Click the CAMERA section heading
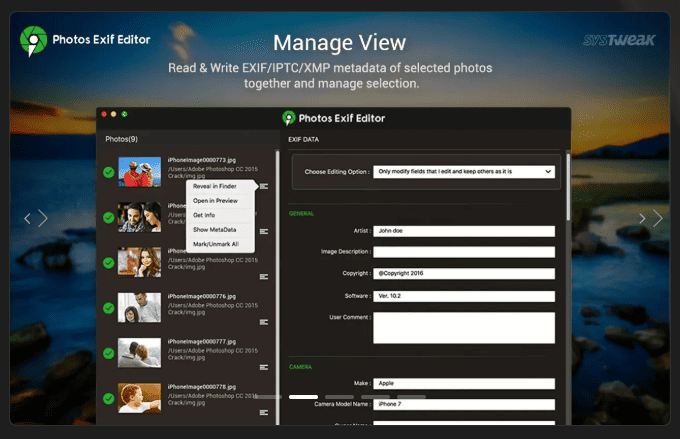 [x=301, y=367]
